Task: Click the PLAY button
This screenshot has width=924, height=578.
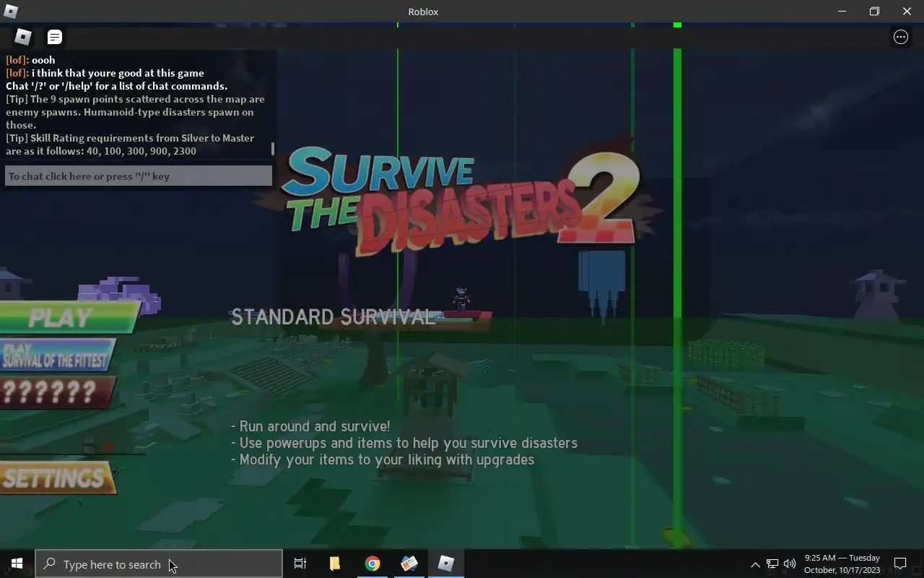Action: 69,317
